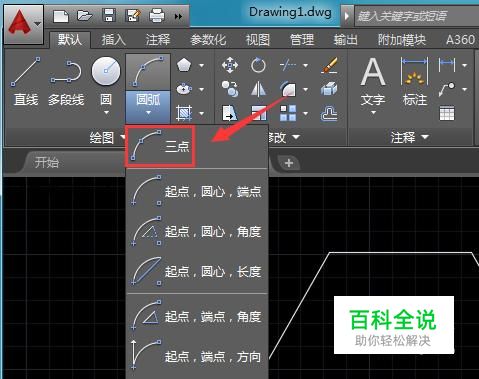The width and height of the screenshot is (479, 379).
Task: Open the 圆 circle dropdown arrow
Action: point(106,113)
